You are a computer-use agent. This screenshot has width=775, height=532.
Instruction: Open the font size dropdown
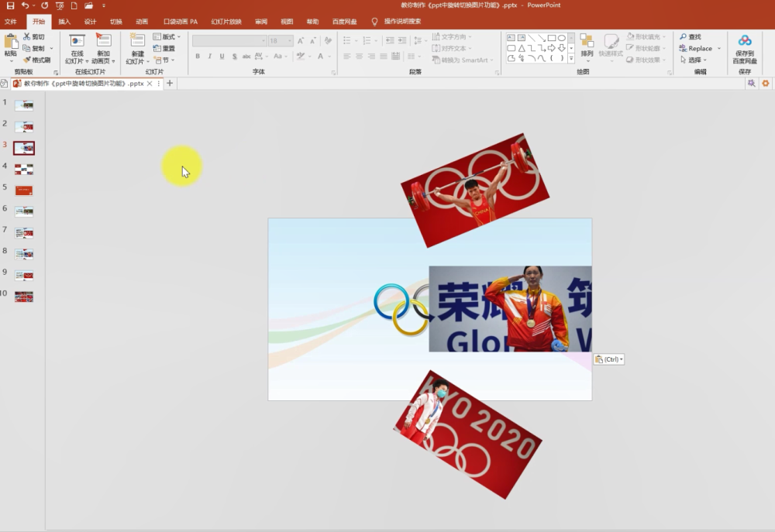[x=290, y=40]
